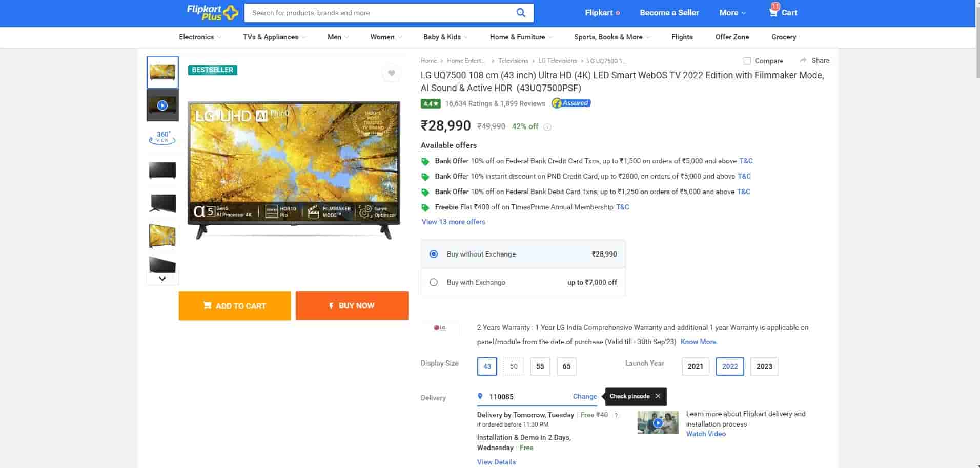The height and width of the screenshot is (468, 980).
Task: Choose the 55 display size option
Action: coord(540,366)
